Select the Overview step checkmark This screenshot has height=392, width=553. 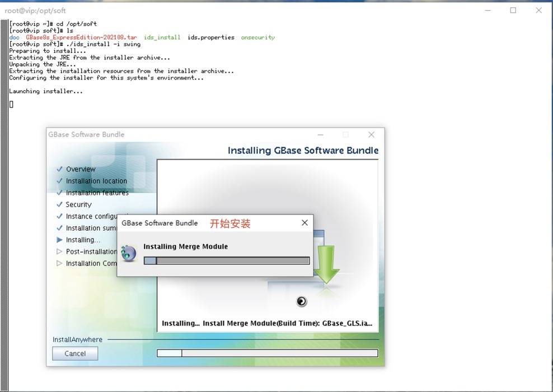(x=59, y=169)
